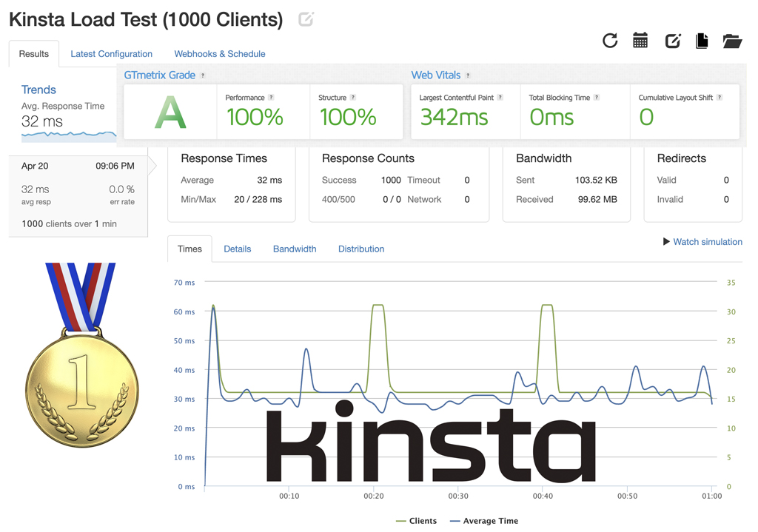The image size is (758, 532).
Task: Click the copy/duplicate document icon
Action: coord(702,41)
